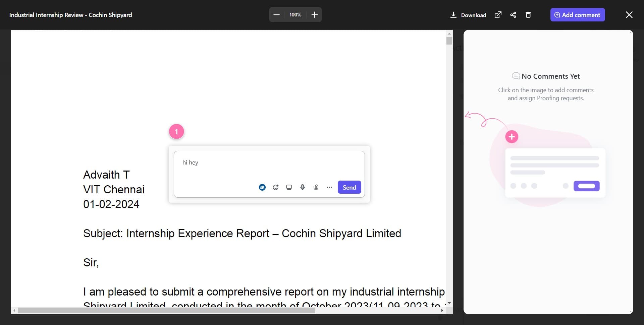Send the 'hi hey' comment
Viewport: 644px width, 325px height.
click(x=349, y=187)
